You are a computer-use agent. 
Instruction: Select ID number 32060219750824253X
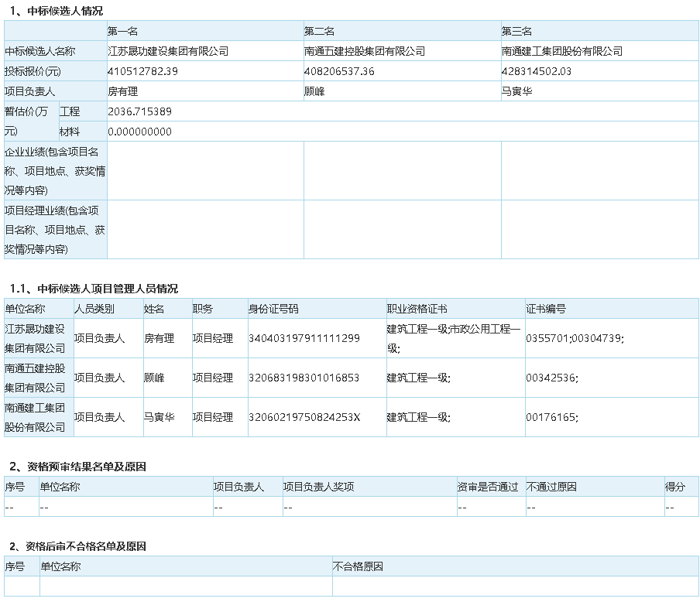point(304,417)
